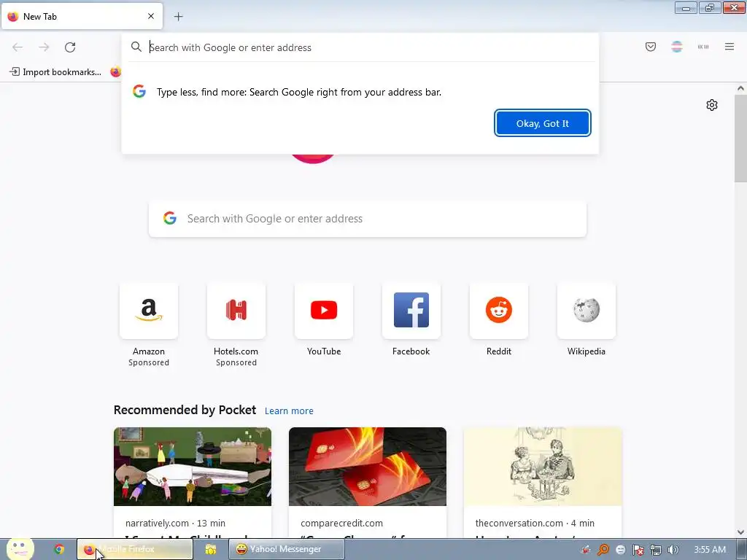Click Google G icon in suggestion tip
This screenshot has height=560, width=747.
click(139, 91)
